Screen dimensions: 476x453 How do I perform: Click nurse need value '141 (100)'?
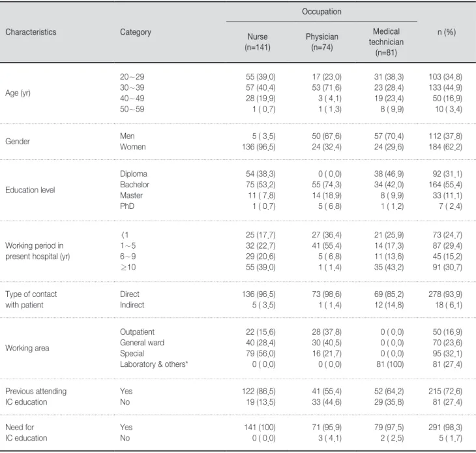[260, 427]
